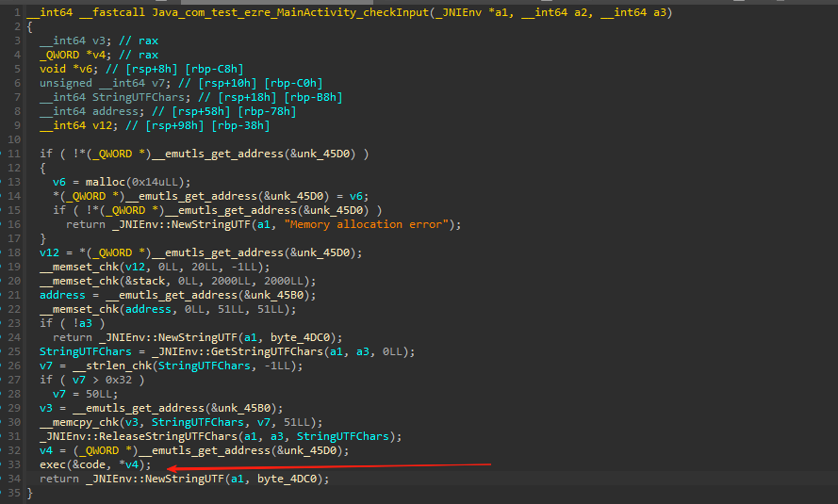Select the malloc call on line 13
Screen dimensions: 838x504
[106, 182]
